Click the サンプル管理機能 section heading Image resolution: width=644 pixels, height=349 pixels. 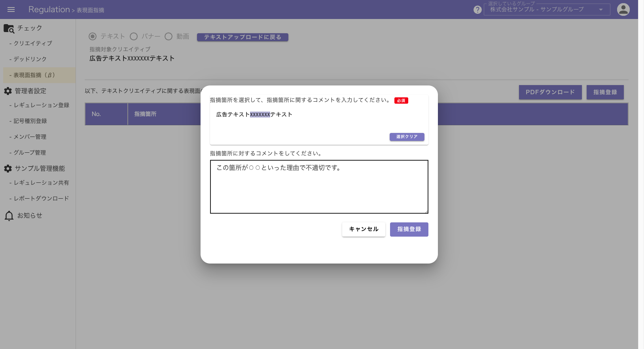click(x=40, y=169)
